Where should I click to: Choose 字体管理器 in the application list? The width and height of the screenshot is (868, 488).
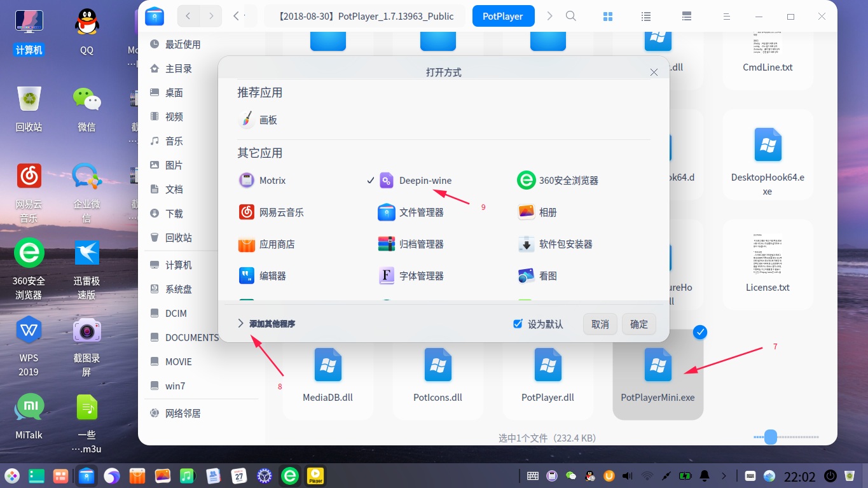pos(411,276)
